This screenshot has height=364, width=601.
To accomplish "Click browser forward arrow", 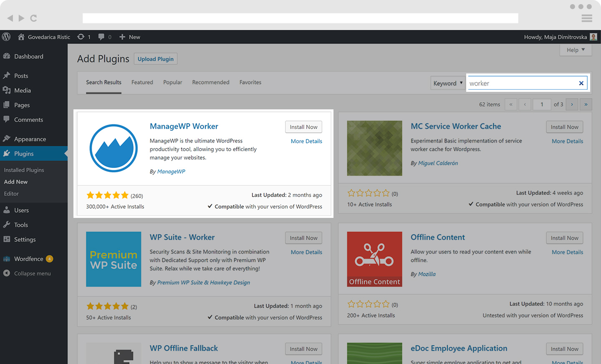I will click(x=21, y=18).
